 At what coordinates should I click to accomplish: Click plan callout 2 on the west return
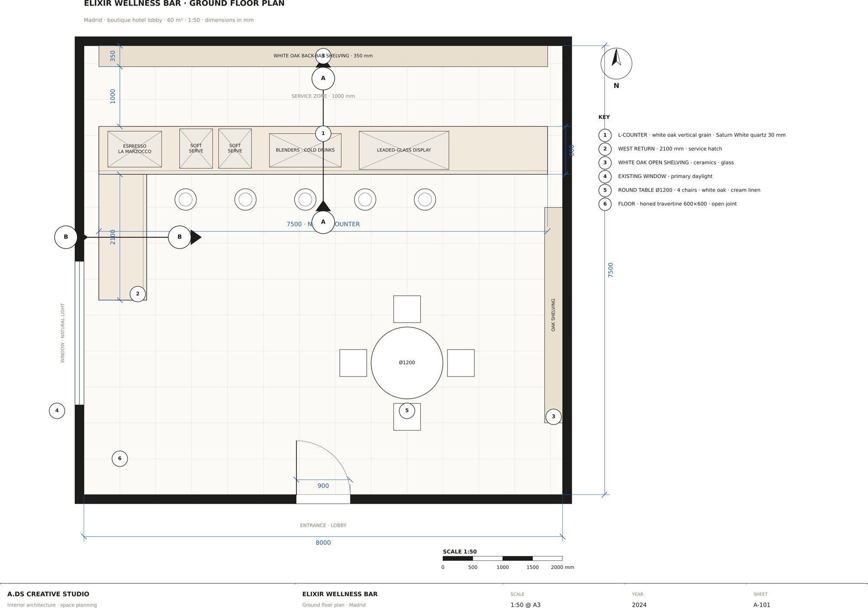[138, 294]
